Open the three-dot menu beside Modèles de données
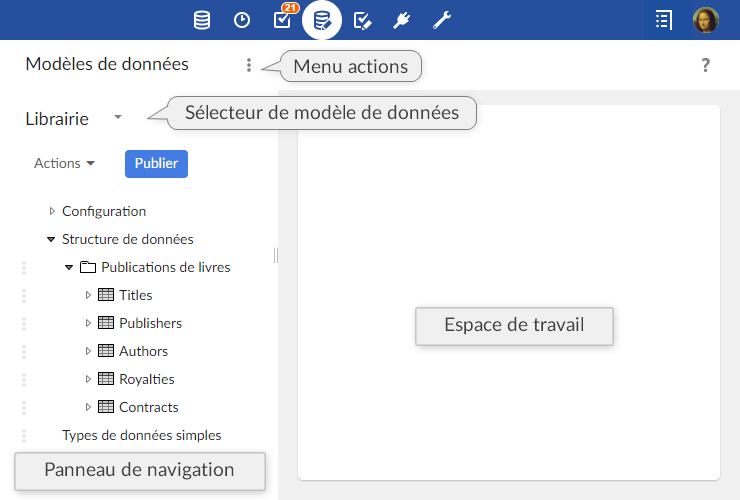Screen dimensions: 740x500 point(249,65)
